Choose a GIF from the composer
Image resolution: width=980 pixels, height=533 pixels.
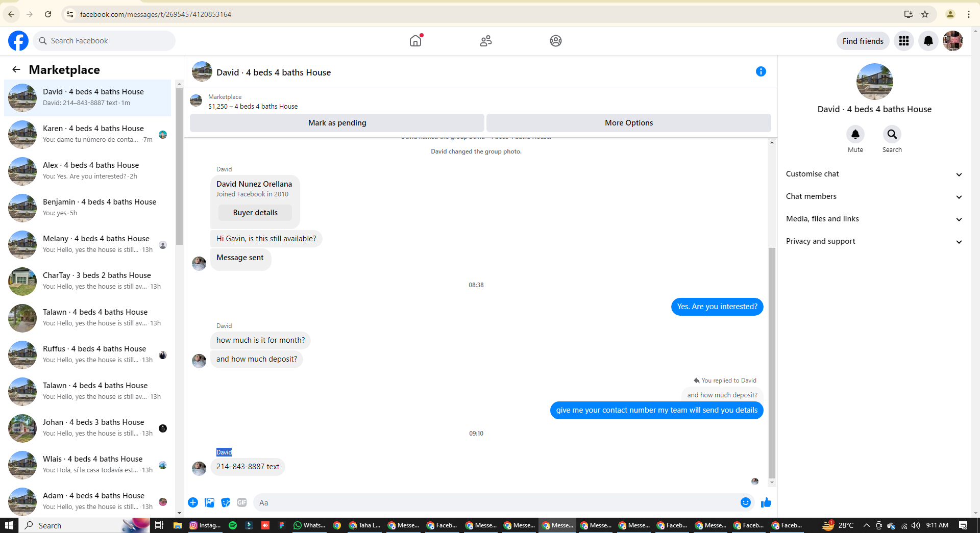click(242, 502)
